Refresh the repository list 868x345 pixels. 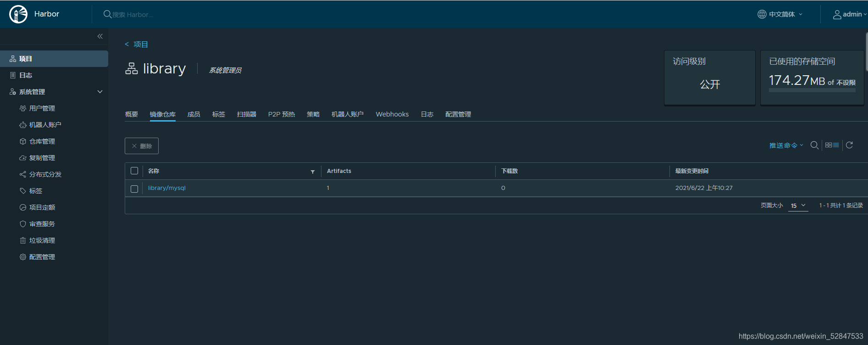tap(849, 145)
